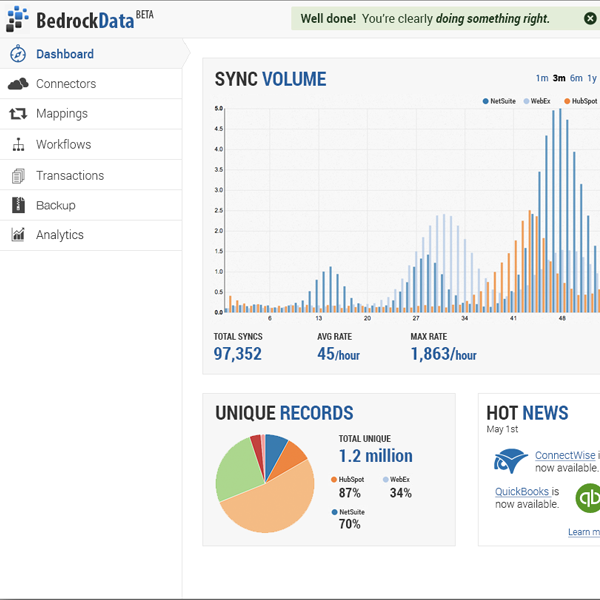Dismiss the Well done notification banner
The height and width of the screenshot is (600, 600).
coord(590,18)
